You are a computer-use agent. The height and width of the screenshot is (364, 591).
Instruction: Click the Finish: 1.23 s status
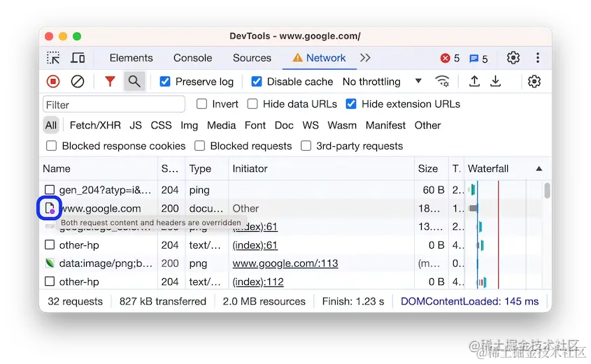coord(353,301)
